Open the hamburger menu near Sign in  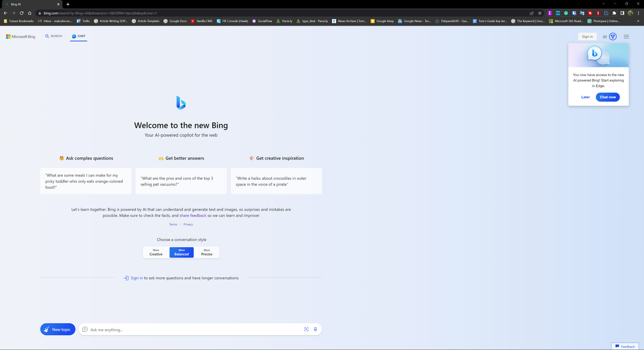626,36
